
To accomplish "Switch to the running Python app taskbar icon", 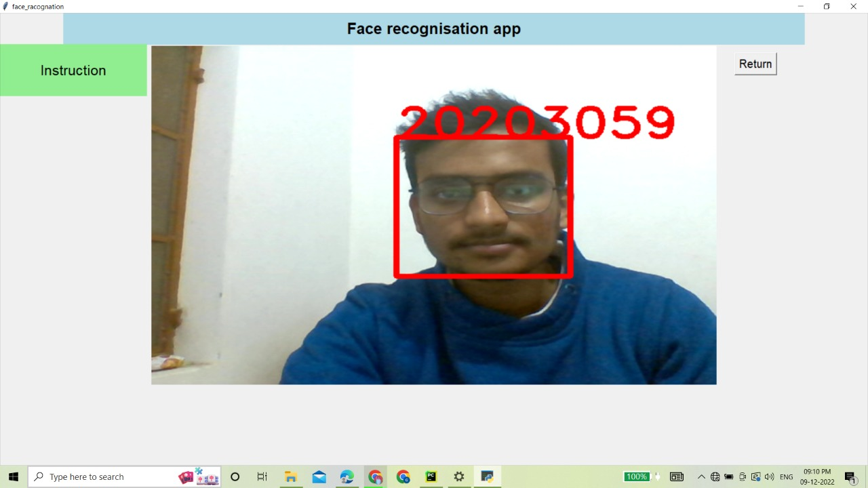I will point(488,476).
